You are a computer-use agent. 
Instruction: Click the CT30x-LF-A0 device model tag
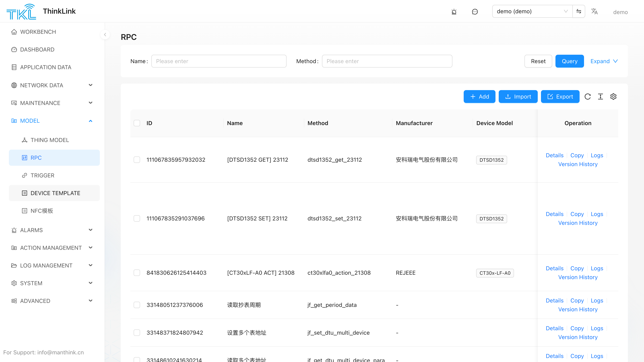(x=495, y=273)
